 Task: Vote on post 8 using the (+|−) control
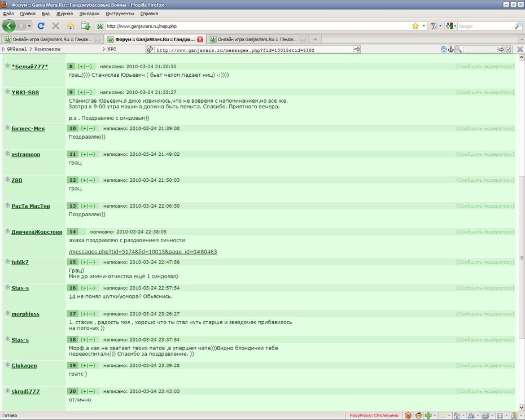click(84, 67)
